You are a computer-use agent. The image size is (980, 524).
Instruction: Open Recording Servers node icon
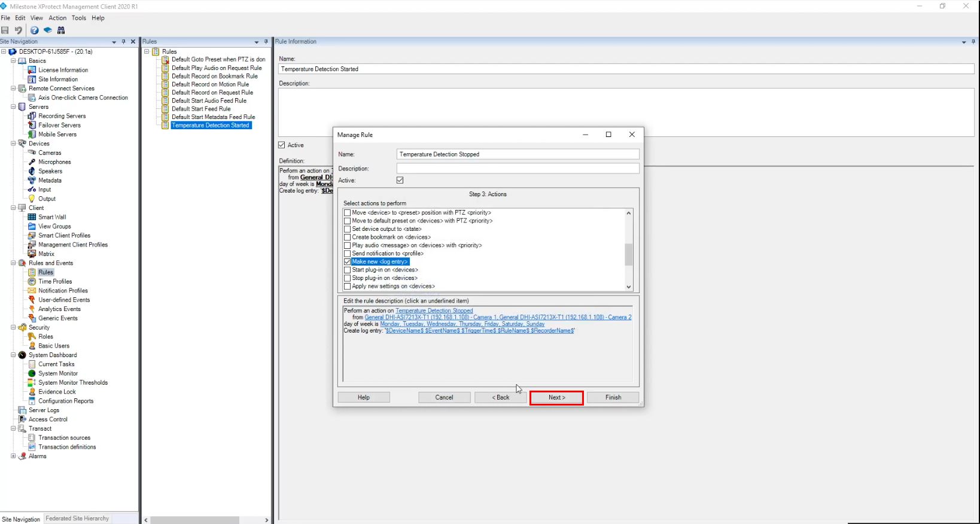coord(32,116)
